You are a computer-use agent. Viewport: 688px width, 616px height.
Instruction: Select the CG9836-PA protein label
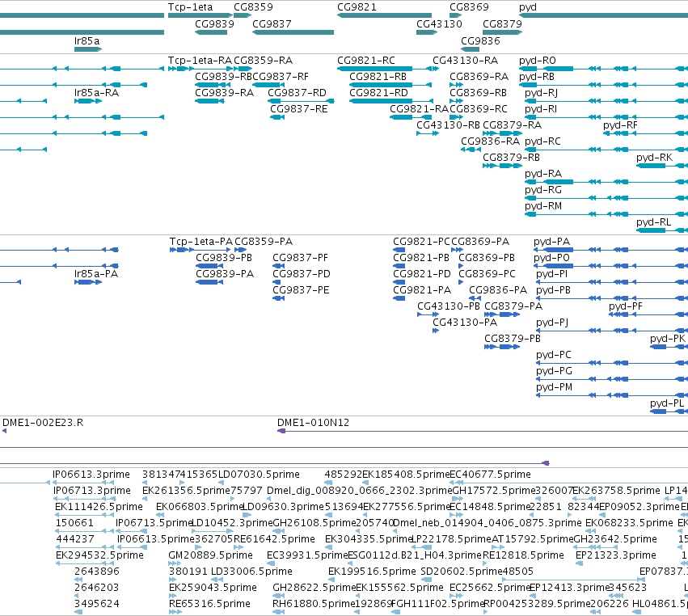tap(498, 290)
